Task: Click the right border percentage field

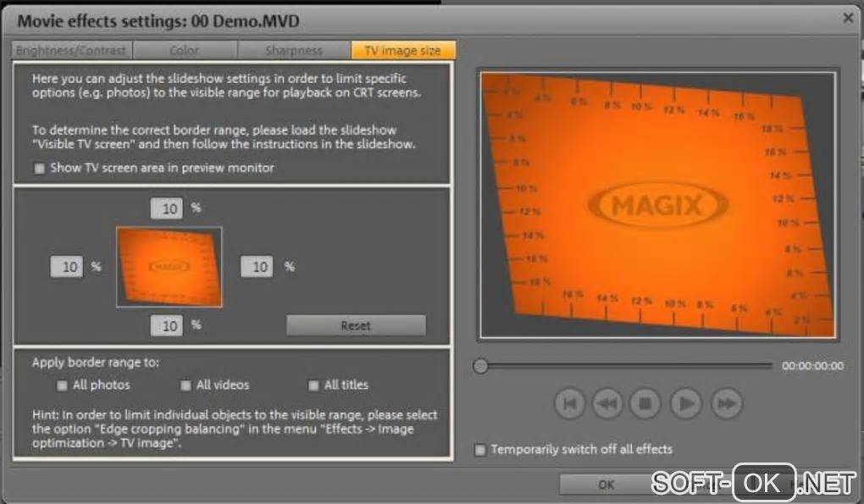Action: [257, 267]
